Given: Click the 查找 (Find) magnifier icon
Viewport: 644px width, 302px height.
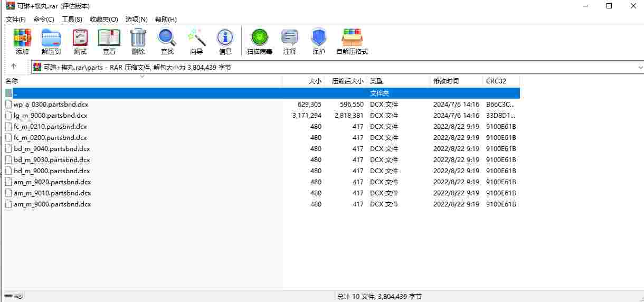Looking at the screenshot, I should pos(167,37).
